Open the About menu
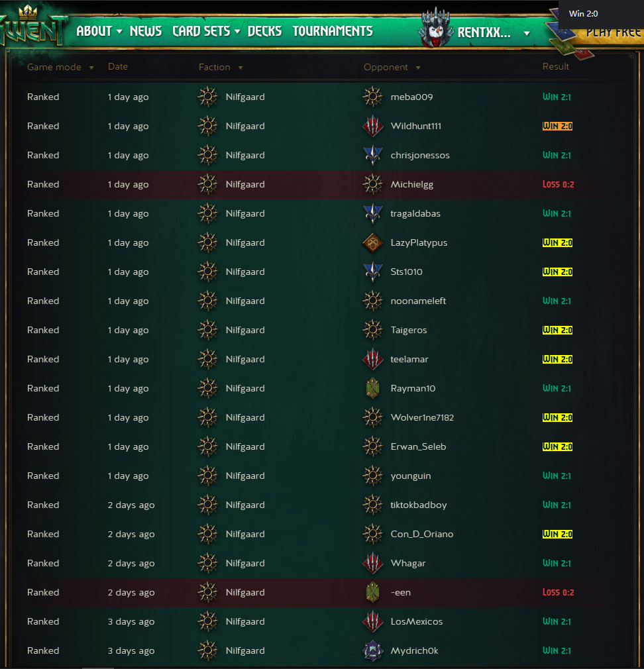 coord(99,31)
